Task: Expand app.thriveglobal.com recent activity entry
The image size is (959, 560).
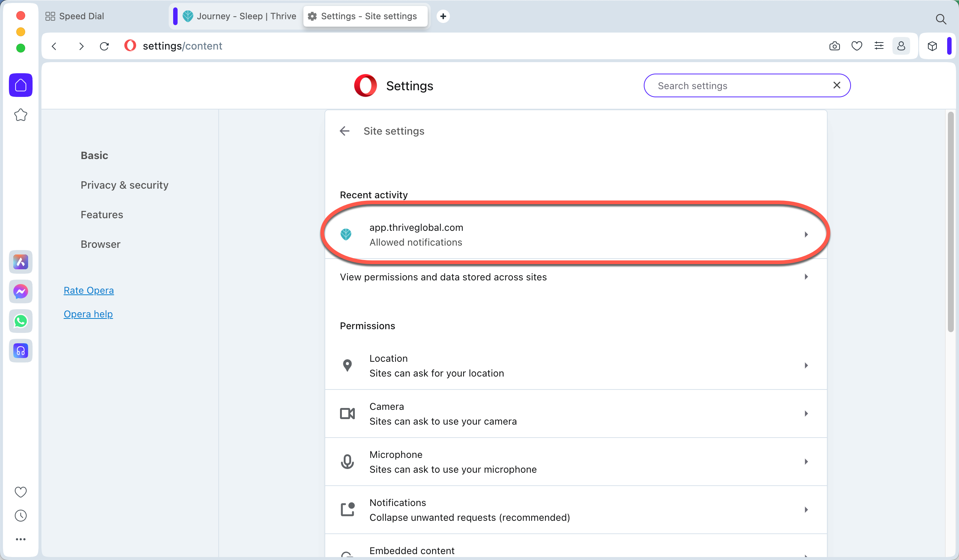Action: (576, 235)
